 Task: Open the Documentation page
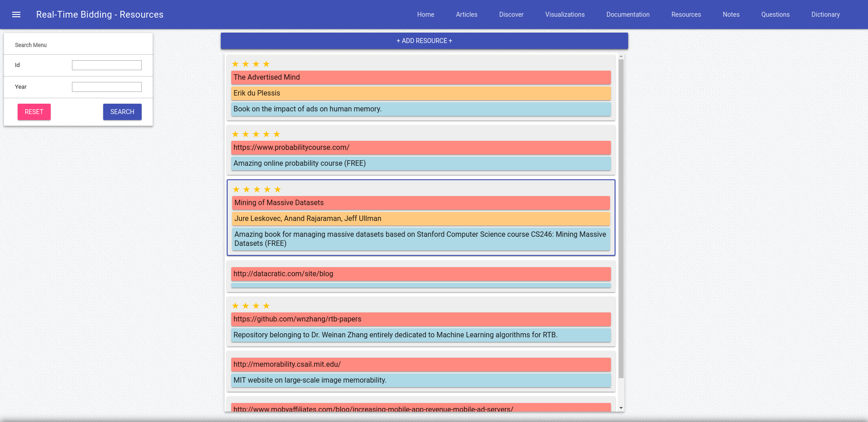628,14
